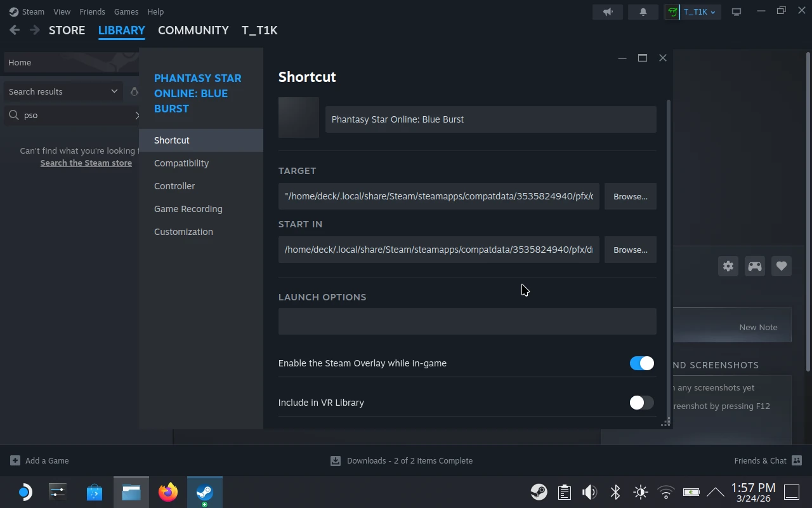Open the Bluetooth icon in the system tray
The height and width of the screenshot is (508, 812).
click(x=615, y=491)
